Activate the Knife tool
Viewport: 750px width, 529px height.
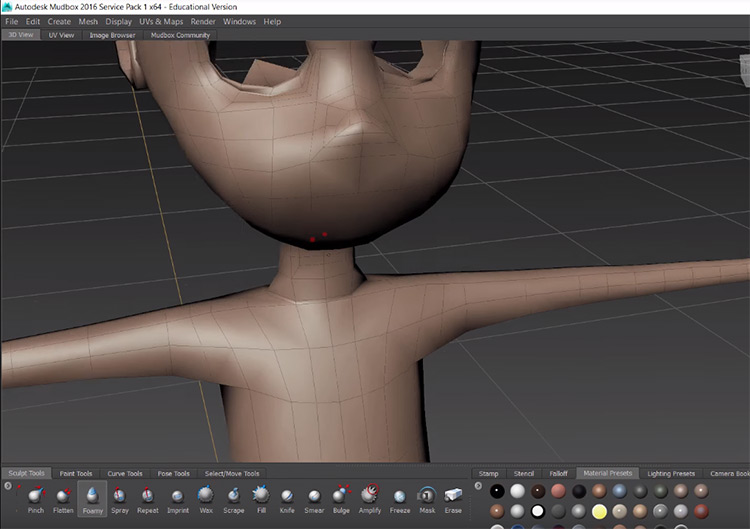click(287, 496)
